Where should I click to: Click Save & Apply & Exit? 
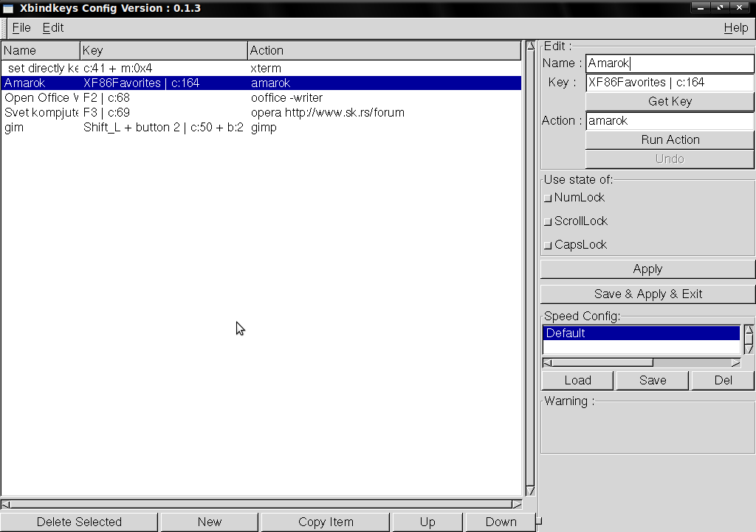[x=647, y=294]
